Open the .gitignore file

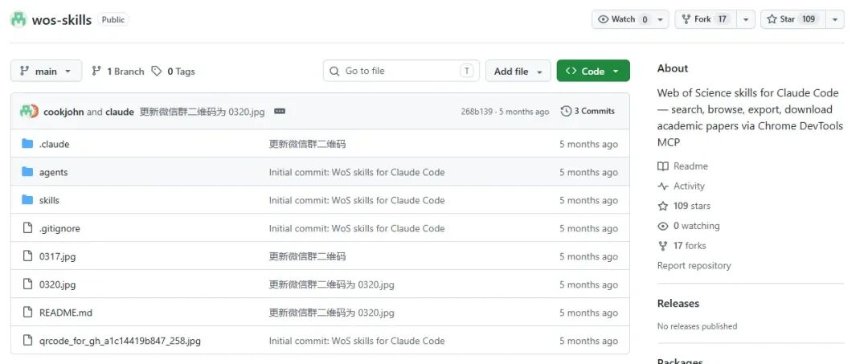click(59, 228)
